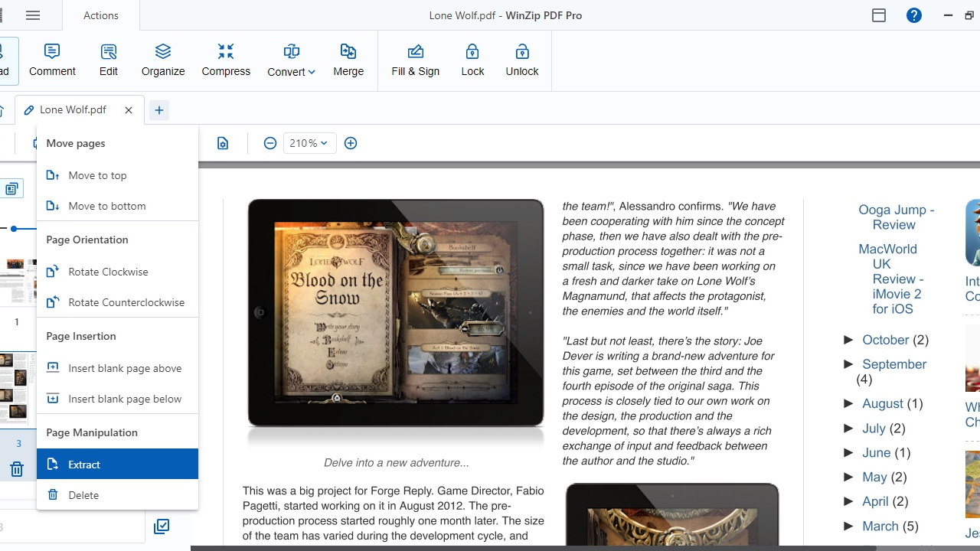Adjust the thumbnail size slider
This screenshot has width=980, height=551.
pos(14,228)
